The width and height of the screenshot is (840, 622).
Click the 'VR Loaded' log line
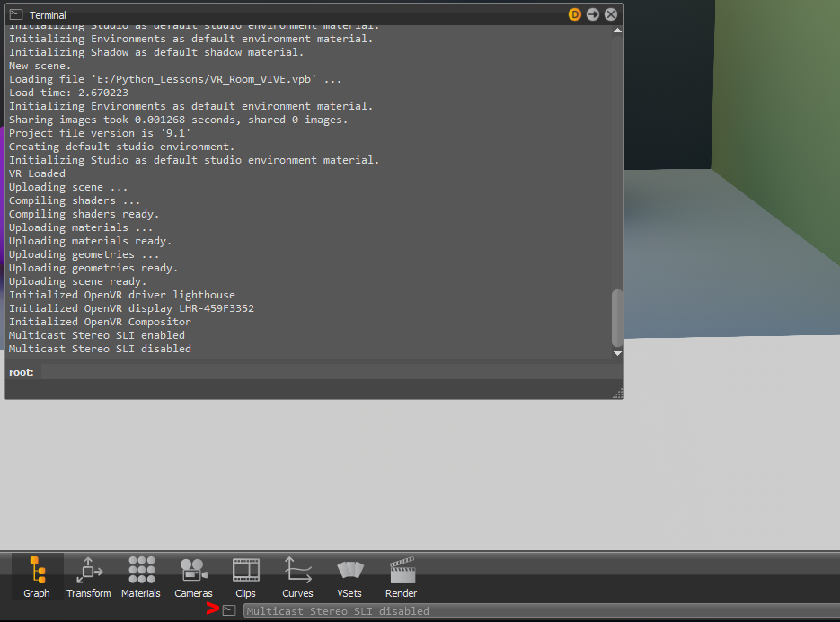37,173
